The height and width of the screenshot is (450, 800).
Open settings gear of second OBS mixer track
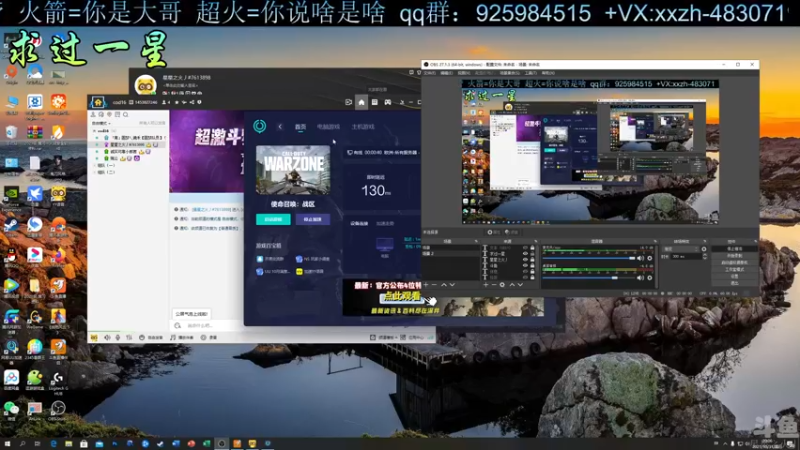coord(649,278)
